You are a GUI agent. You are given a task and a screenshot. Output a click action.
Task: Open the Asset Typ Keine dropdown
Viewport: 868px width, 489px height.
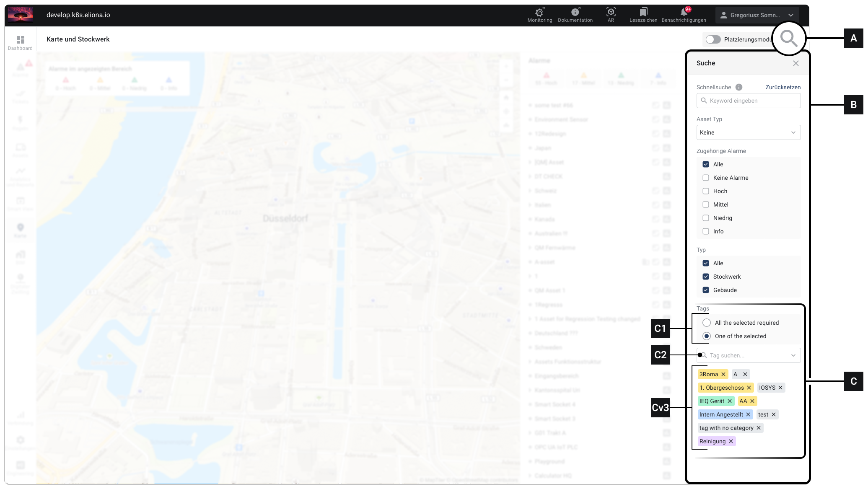tap(748, 132)
